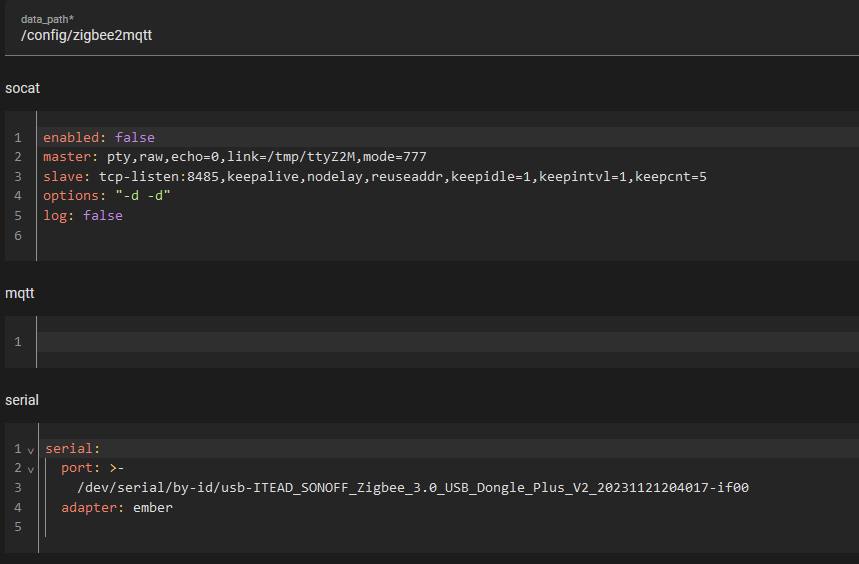The height and width of the screenshot is (564, 859).
Task: Click the 'false' value after 'enabled:'
Action: 135,137
